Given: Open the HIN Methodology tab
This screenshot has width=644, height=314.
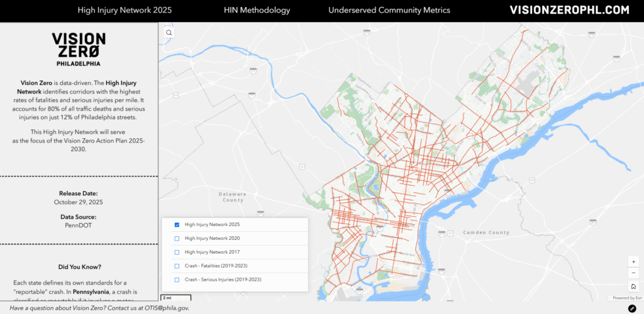Looking at the screenshot, I should coord(257,11).
